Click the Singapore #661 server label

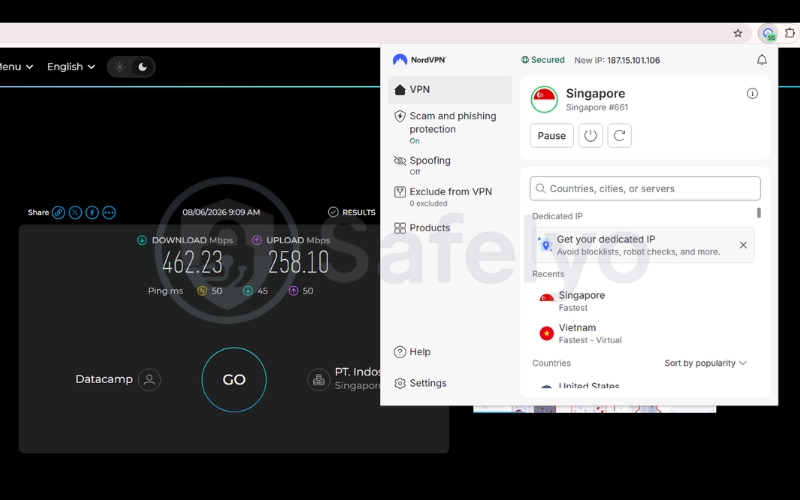pyautogui.click(x=596, y=107)
